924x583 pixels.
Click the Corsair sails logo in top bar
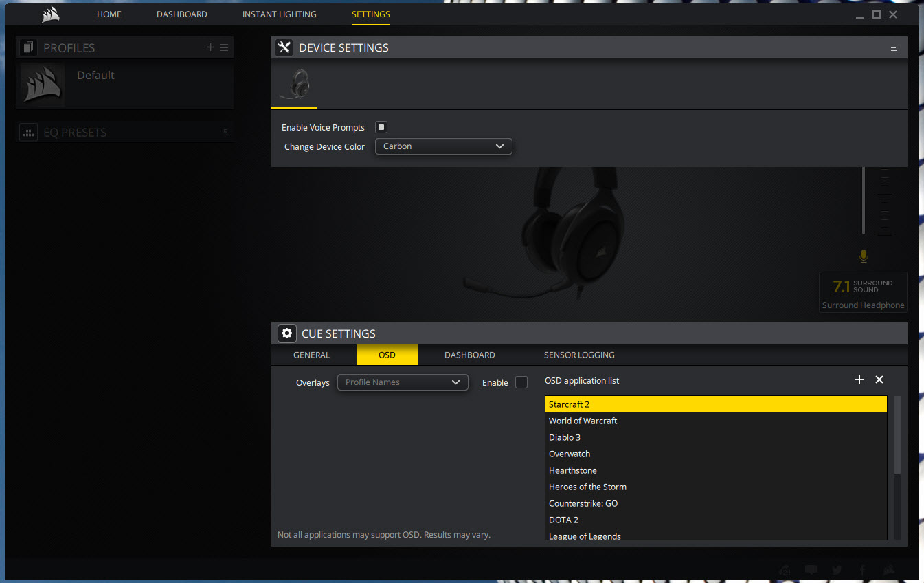coord(51,14)
